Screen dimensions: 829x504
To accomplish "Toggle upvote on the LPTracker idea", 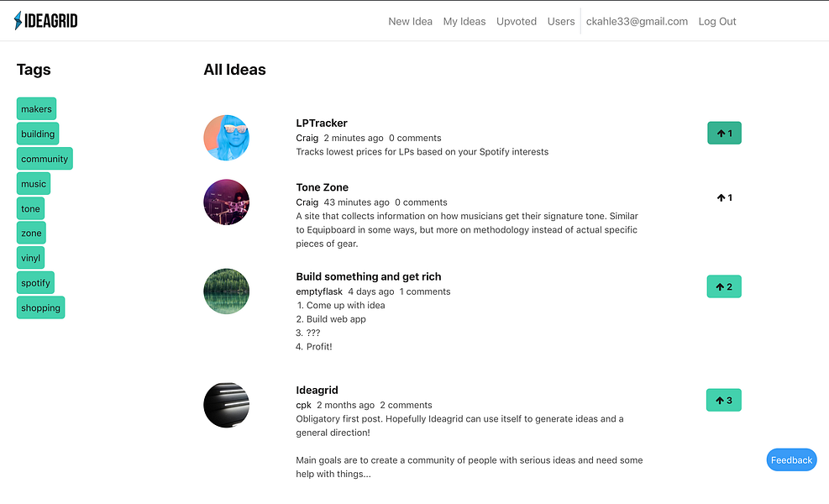I will pos(724,134).
